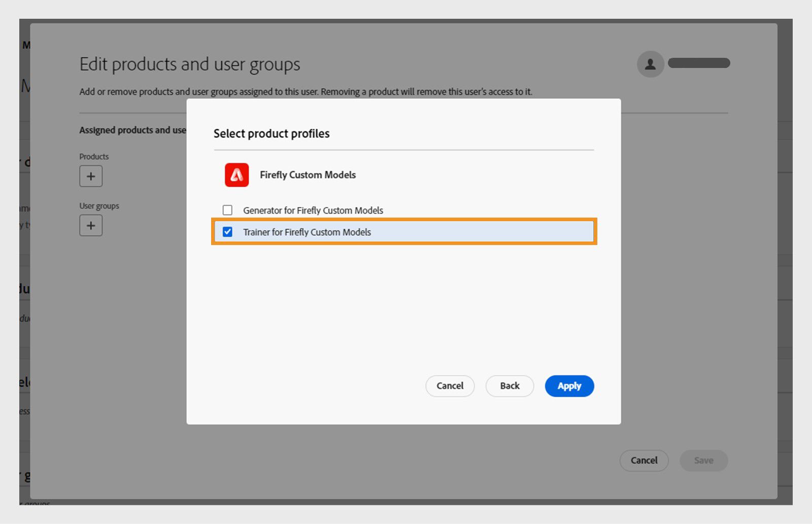Click the Generator for Firefly Custom Models label
812x524 pixels.
click(313, 210)
